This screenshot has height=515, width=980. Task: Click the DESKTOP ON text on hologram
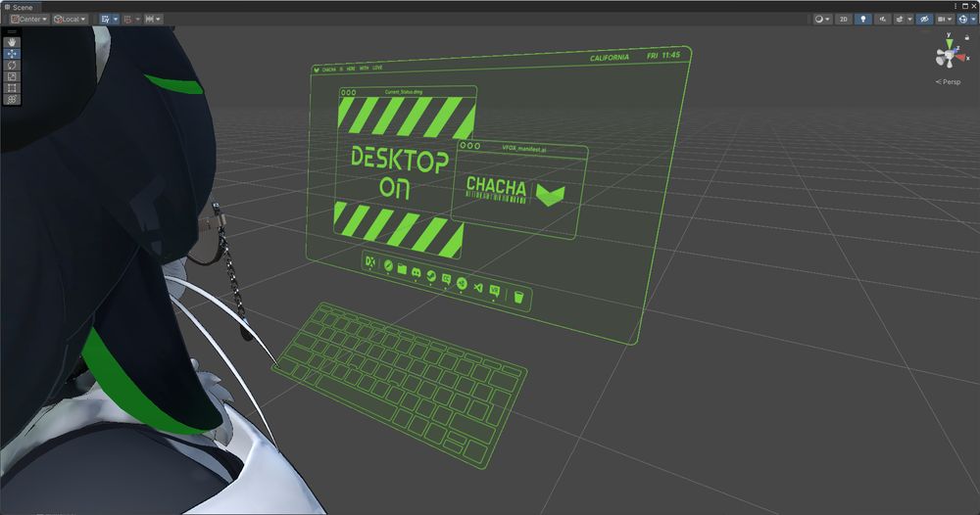point(398,172)
